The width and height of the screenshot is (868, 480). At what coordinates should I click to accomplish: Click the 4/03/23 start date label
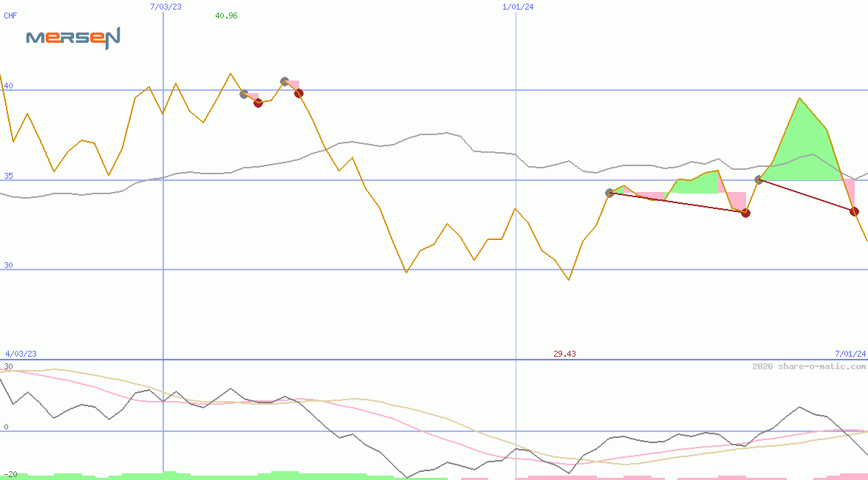click(21, 354)
